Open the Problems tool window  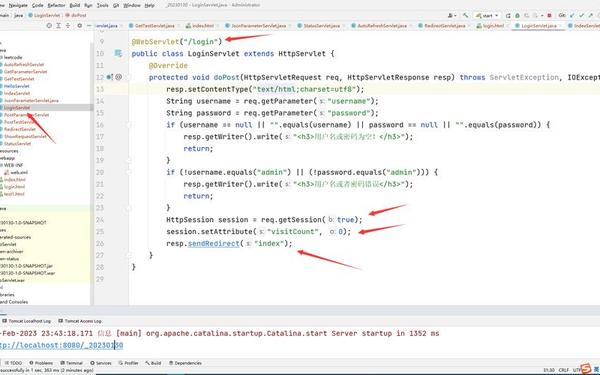click(x=41, y=363)
